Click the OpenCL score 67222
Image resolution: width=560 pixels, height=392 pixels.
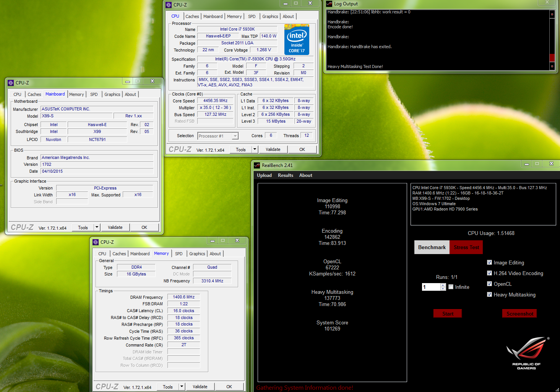pos(332,267)
